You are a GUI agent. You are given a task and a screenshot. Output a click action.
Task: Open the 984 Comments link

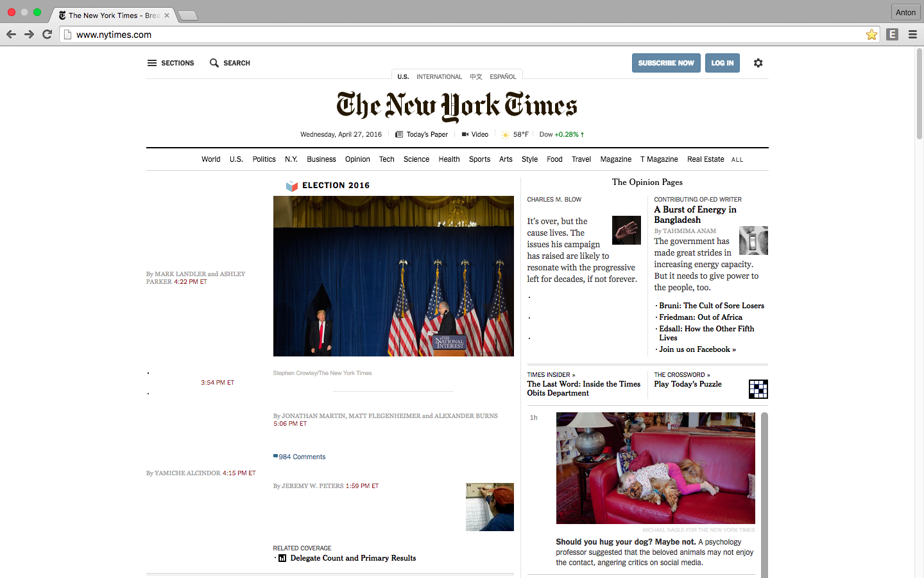pos(302,457)
